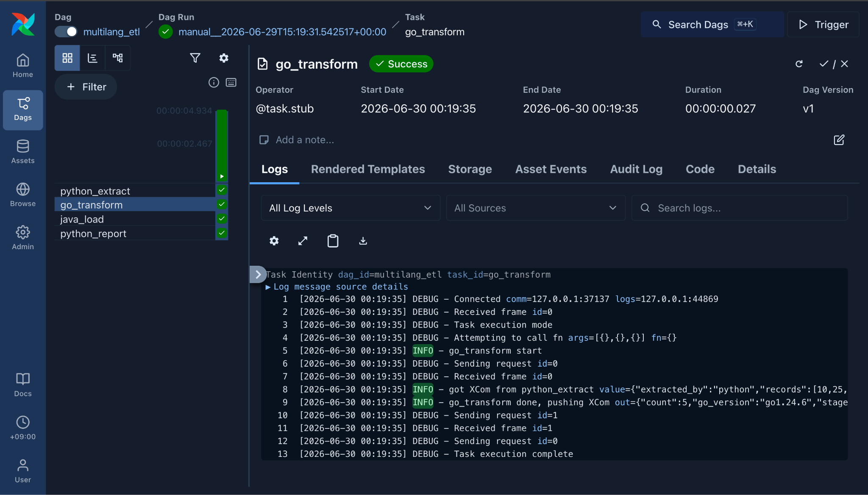Click log line 1 Connected message
868x495 pixels.
[x=554, y=299]
